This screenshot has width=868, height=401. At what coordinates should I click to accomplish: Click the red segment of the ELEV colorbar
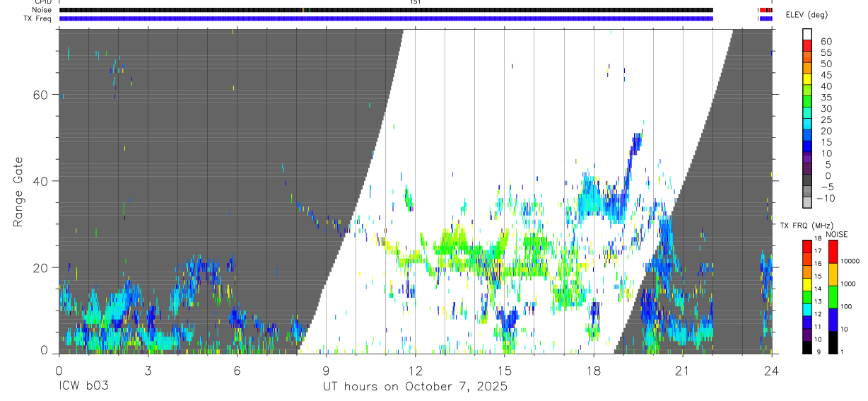[807, 45]
